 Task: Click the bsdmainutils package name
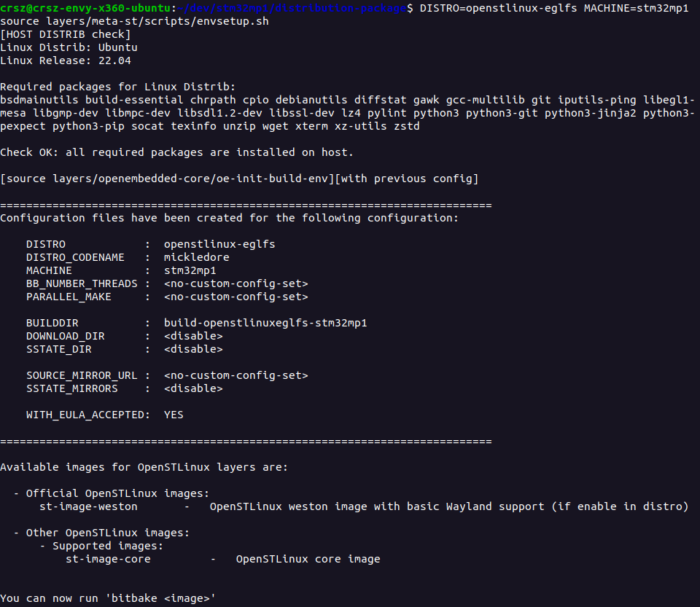(x=39, y=100)
